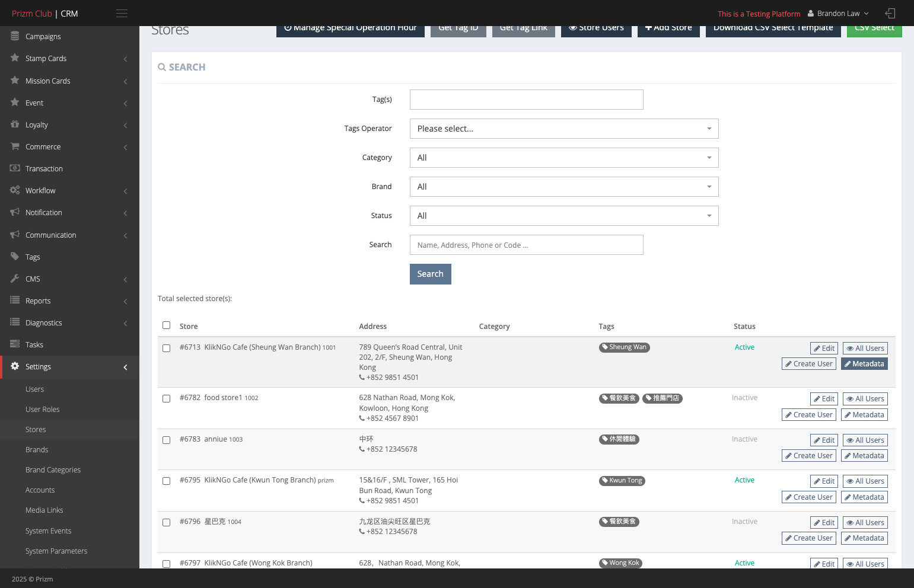Tick the checkbox for Kwun Tong Branch

167,481
